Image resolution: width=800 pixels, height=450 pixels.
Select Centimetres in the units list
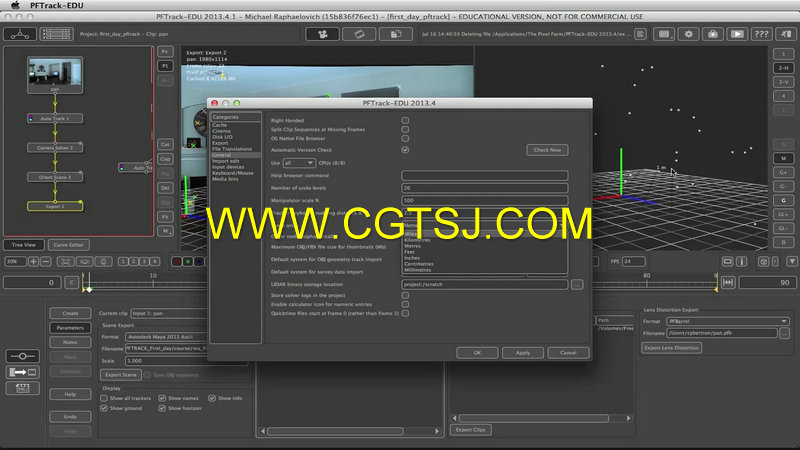coord(419,264)
